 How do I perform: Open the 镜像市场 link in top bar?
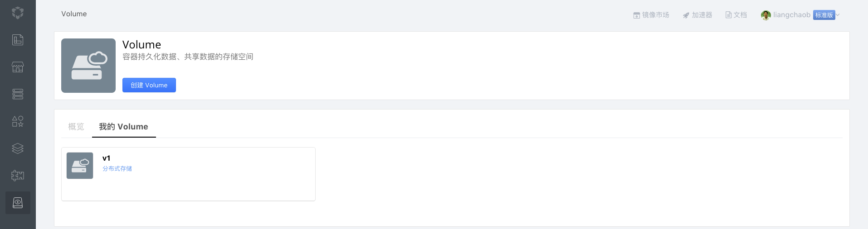tap(651, 15)
